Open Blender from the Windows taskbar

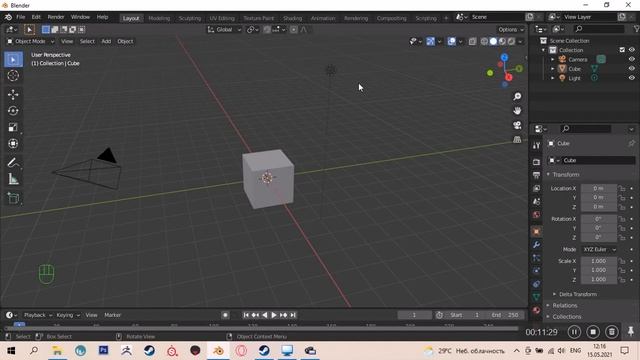point(218,351)
